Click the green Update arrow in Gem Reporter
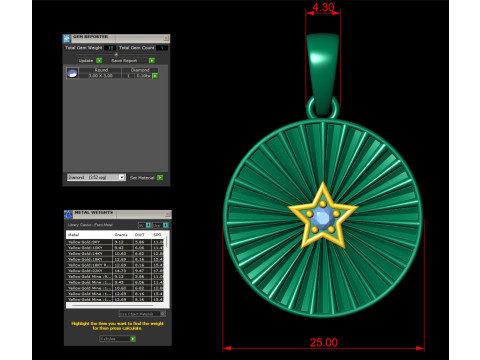The height and width of the screenshot is (360, 480). (99, 60)
